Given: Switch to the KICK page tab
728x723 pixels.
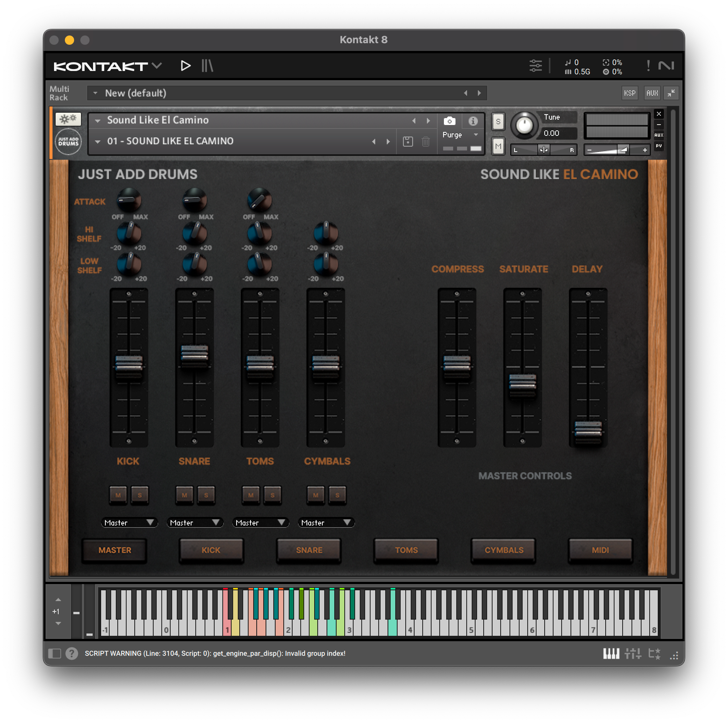Looking at the screenshot, I should point(211,550).
